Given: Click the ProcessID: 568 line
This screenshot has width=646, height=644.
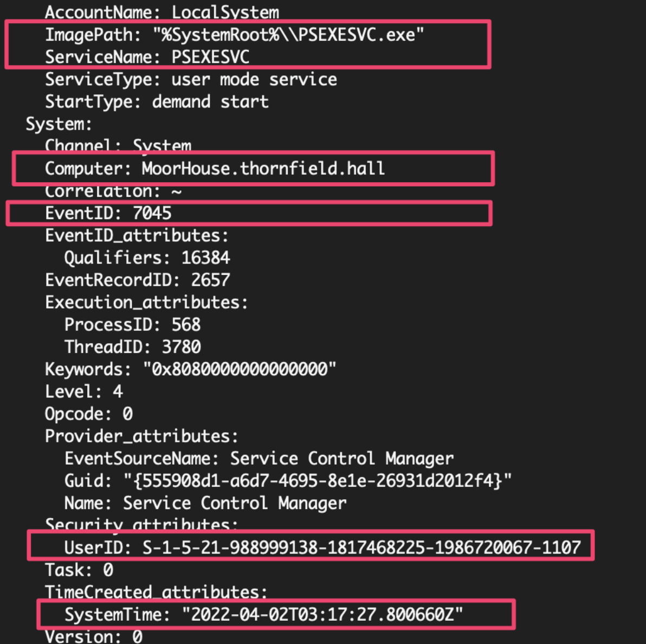Looking at the screenshot, I should 132,324.
